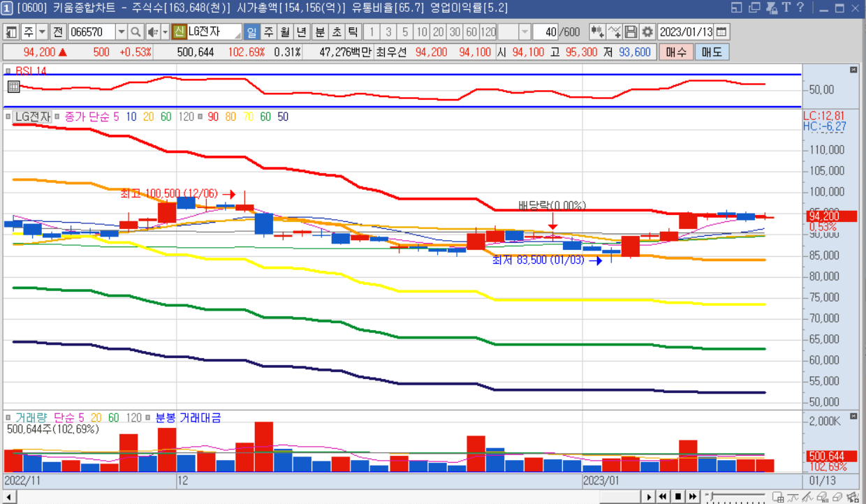Click the bottom-right eraser with bars icon

[822, 496]
